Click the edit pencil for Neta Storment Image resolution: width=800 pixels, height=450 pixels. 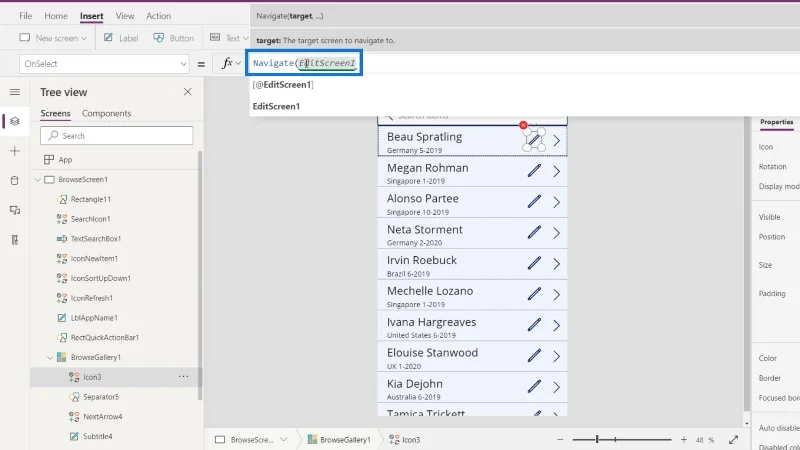click(x=534, y=233)
